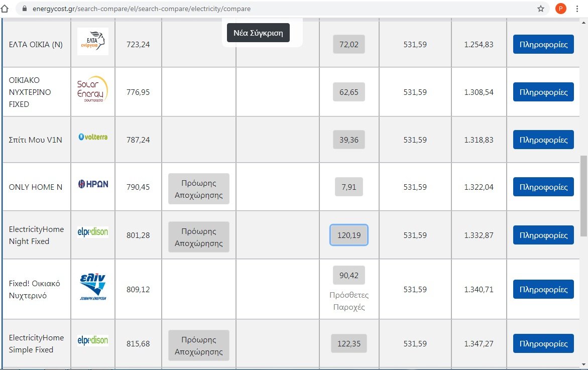
Task: Click Πρόωρης Αποχώρησης for ElectricityHome Simple Fixed
Action: pyautogui.click(x=199, y=345)
